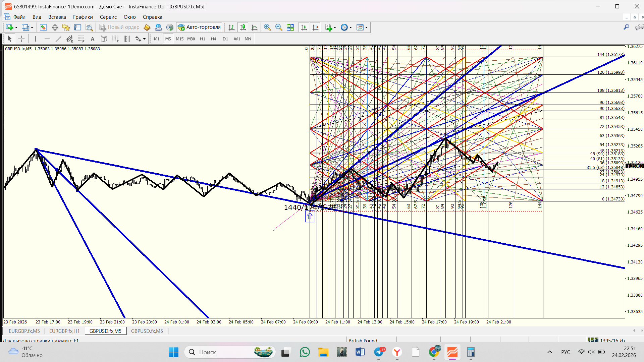Select the trendline drawing tool

tap(58, 39)
